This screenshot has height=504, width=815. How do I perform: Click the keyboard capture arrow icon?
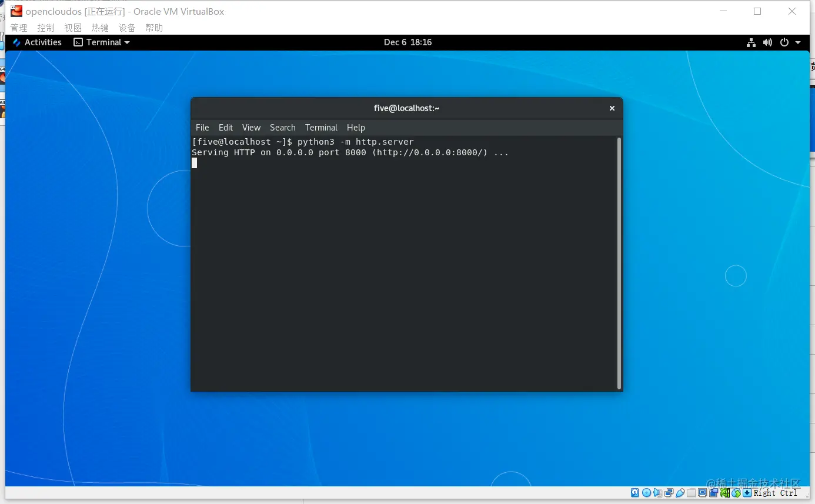pyautogui.click(x=747, y=493)
